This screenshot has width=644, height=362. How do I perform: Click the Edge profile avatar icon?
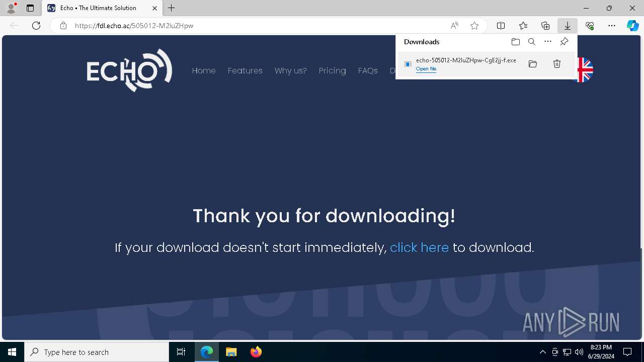(11, 8)
